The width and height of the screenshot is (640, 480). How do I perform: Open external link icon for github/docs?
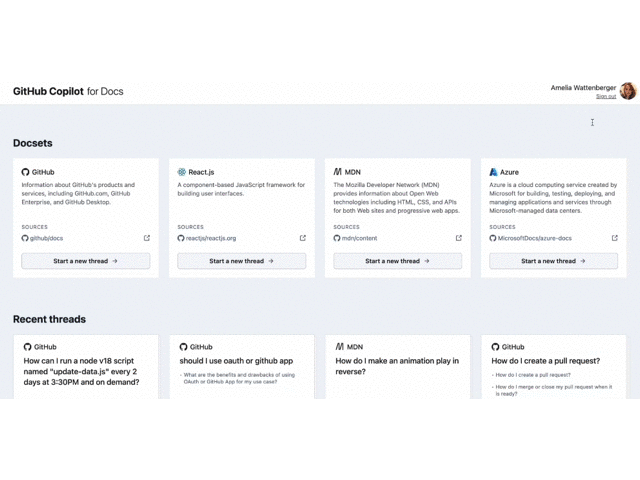tap(147, 238)
